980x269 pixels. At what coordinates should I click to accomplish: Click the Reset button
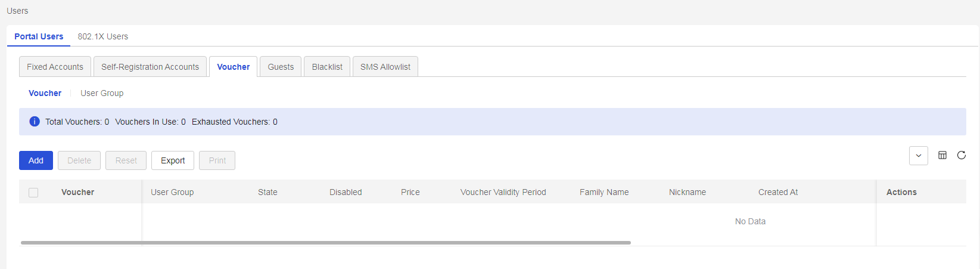(x=126, y=160)
